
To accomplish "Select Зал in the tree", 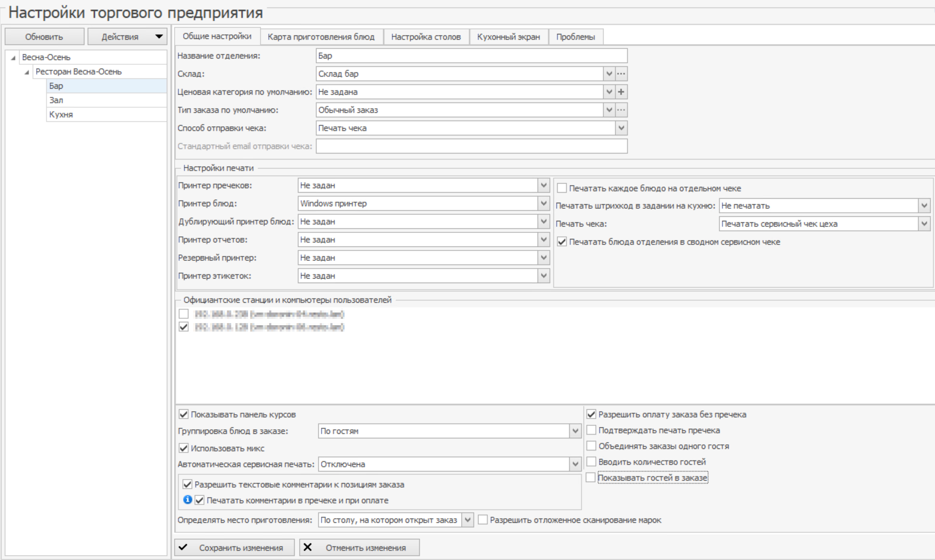I will (x=106, y=100).
